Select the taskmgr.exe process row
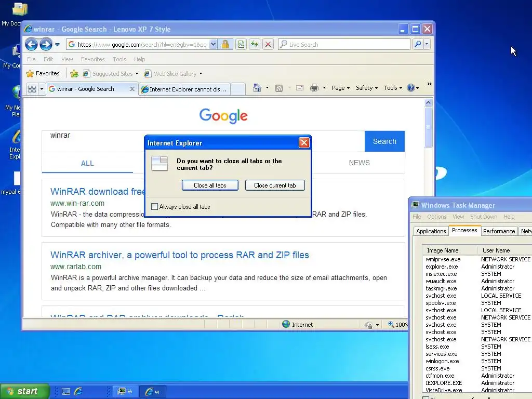The width and height of the screenshot is (532, 399). point(477,288)
